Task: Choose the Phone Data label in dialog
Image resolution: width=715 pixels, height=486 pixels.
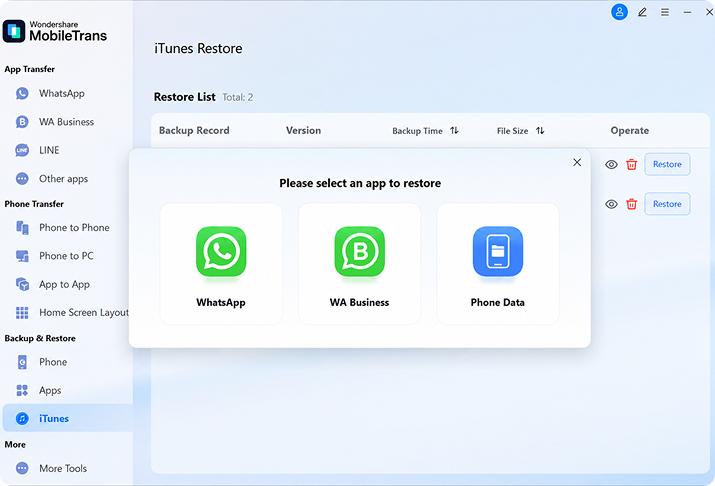Action: pos(497,302)
